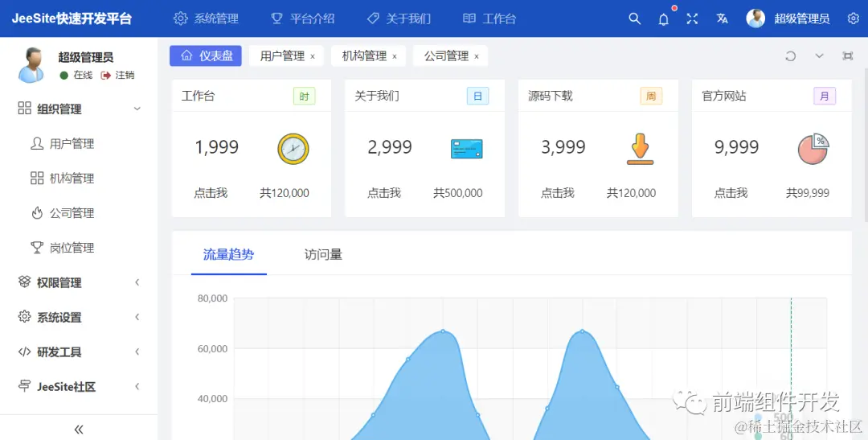Close the 机构管理 tab
Viewport: 868px width, 440px height.
(395, 56)
